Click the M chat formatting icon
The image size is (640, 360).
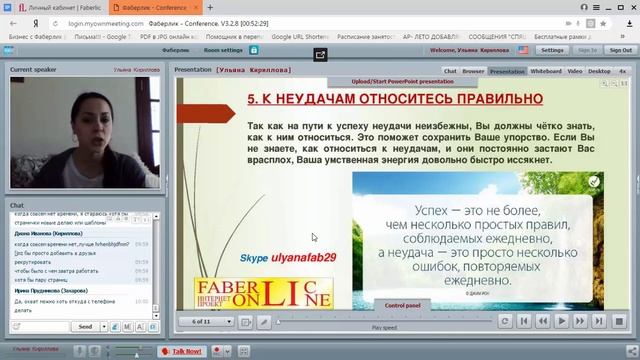(128, 327)
